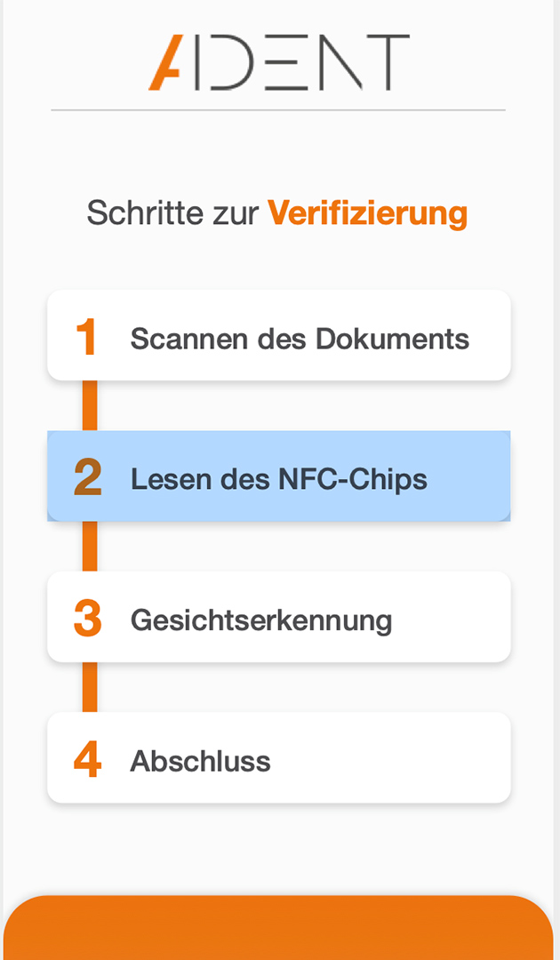Viewport: 560px width, 960px height.
Task: Click the orange word 'Verifizierung' in the heading
Action: coord(367,213)
